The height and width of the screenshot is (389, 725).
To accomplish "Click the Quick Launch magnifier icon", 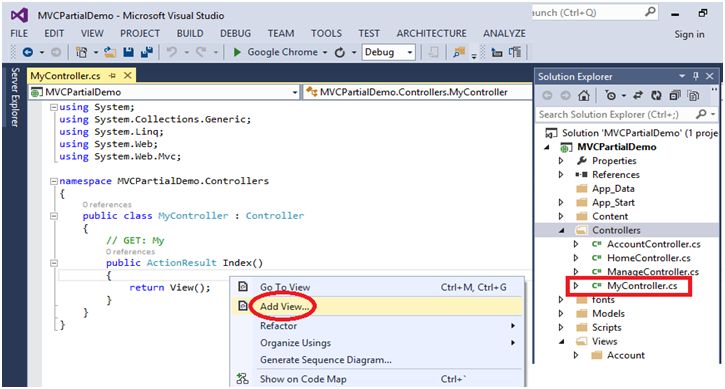I will point(650,12).
